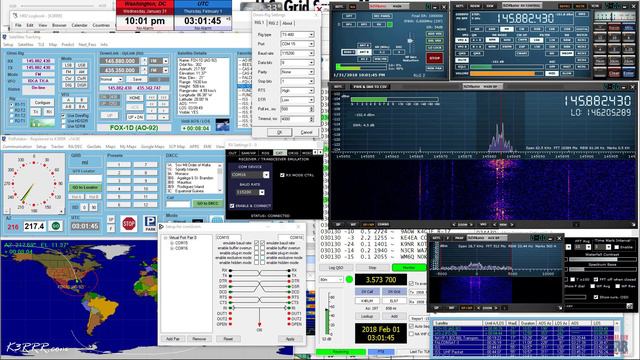The width and height of the screenshot is (640, 360).
Task: Click GO to Locator in PstRotator
Action: 85,187
